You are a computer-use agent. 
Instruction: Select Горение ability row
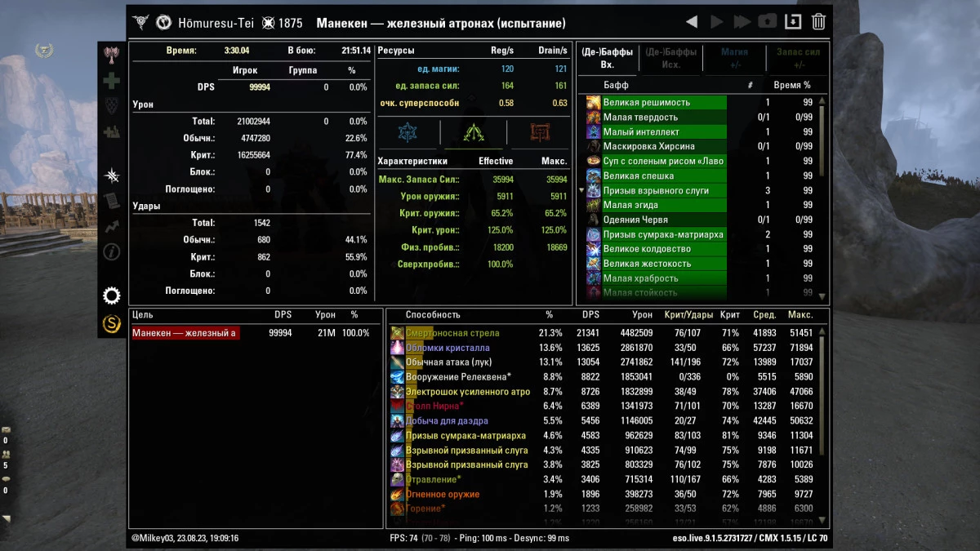[x=603, y=509]
